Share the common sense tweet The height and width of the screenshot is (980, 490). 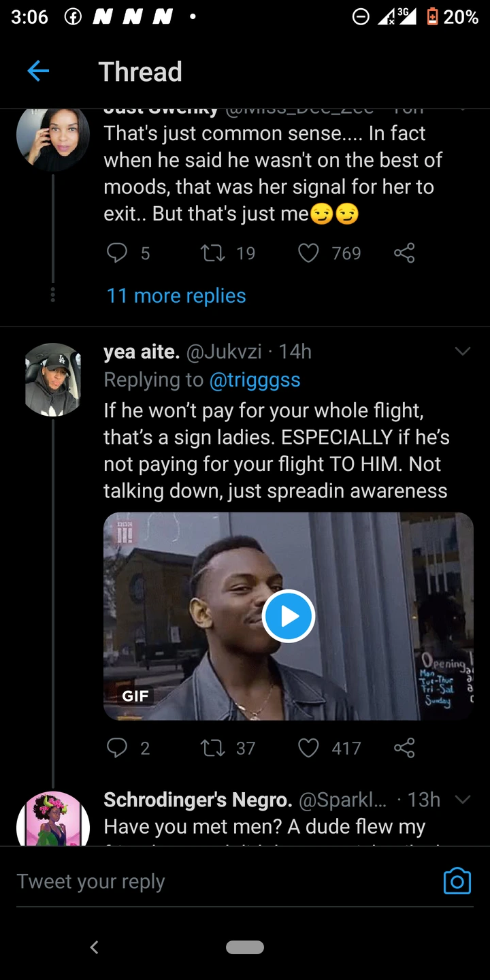(404, 253)
